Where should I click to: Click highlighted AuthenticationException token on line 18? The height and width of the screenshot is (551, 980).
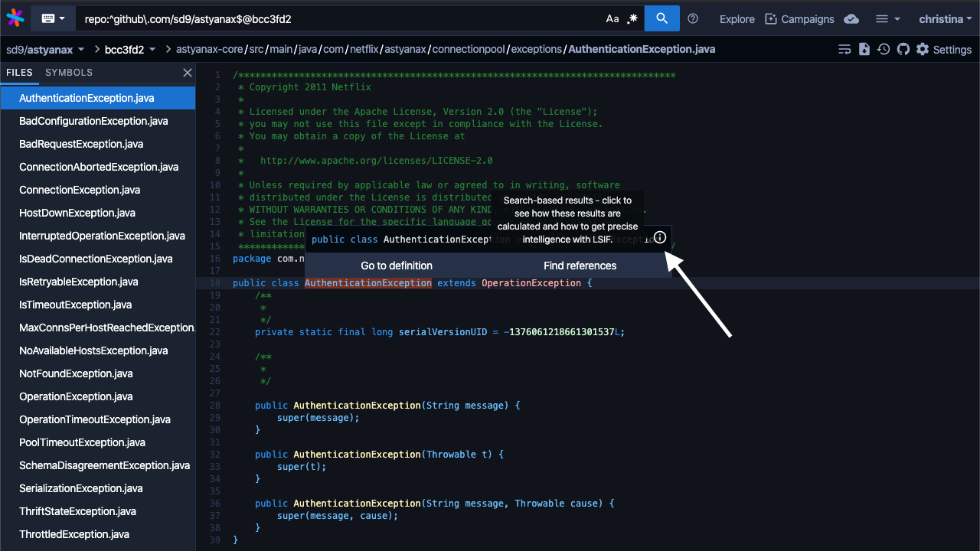click(x=368, y=283)
